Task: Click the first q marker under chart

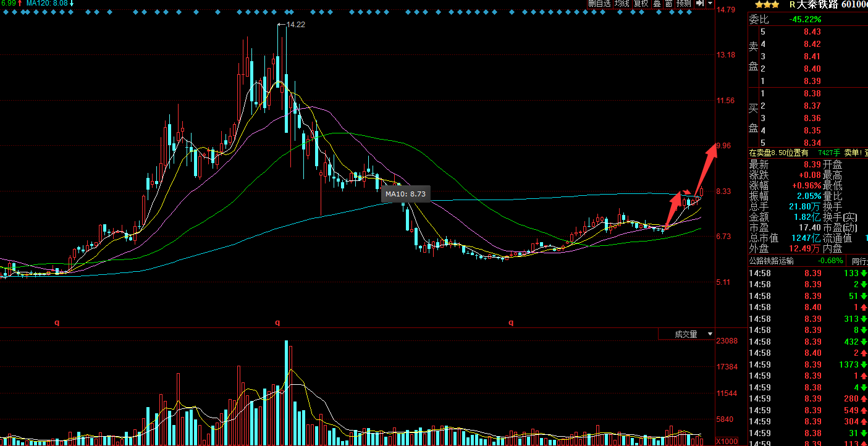Action: click(57, 322)
